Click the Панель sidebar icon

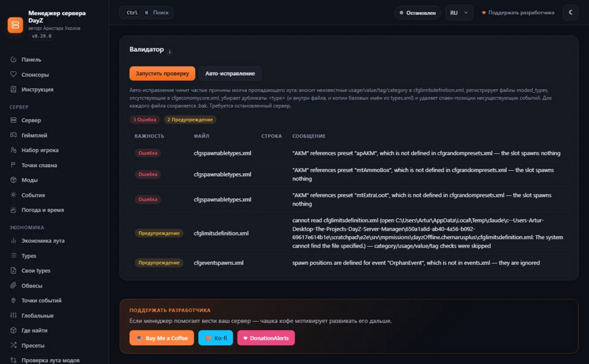(14, 59)
